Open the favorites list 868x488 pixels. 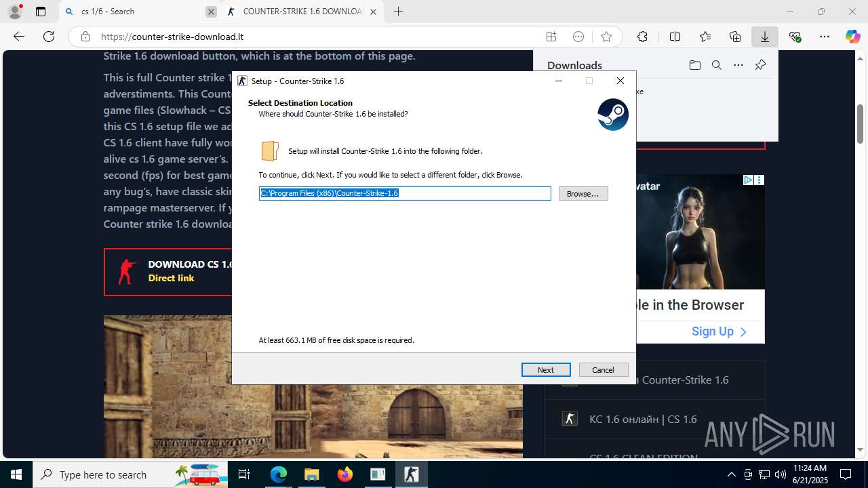[705, 37]
